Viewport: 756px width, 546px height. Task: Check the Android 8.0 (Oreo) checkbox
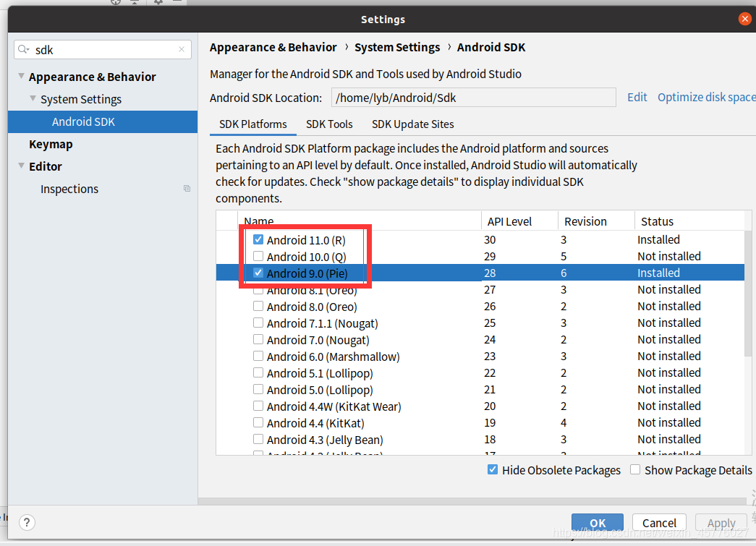258,306
